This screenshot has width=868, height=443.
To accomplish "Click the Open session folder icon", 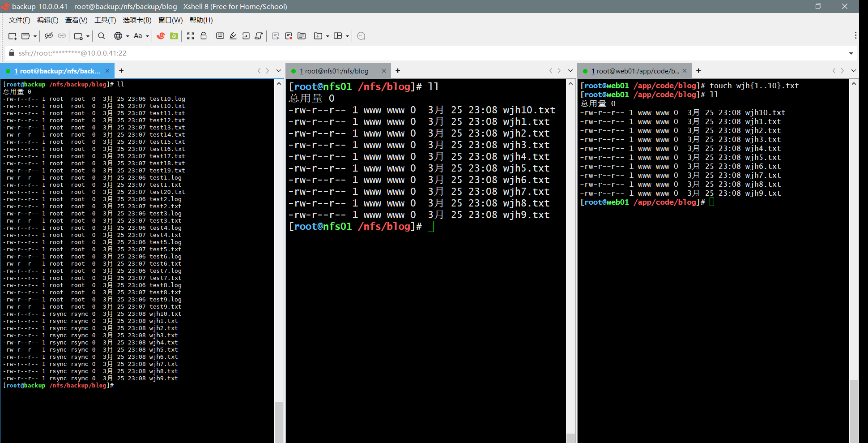I will click(x=26, y=36).
